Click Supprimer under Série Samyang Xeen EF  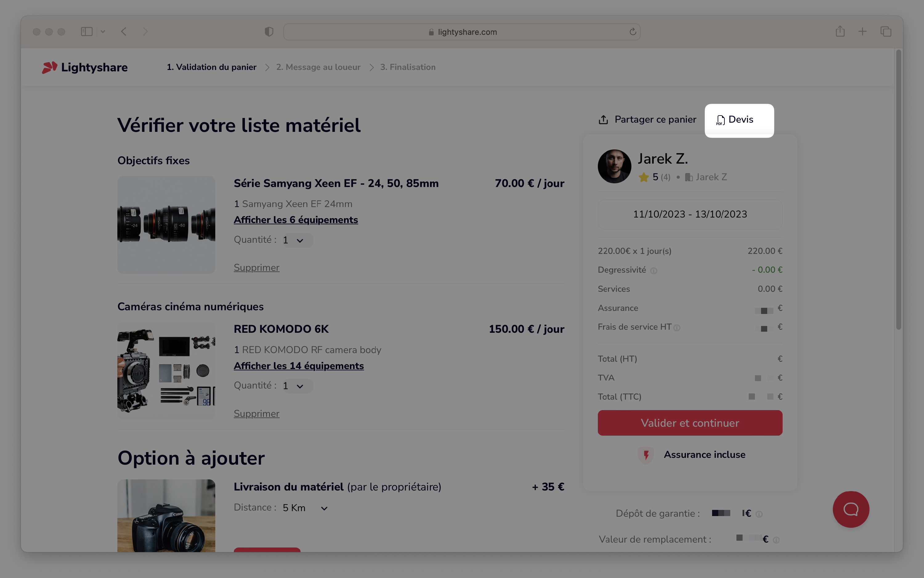(257, 268)
